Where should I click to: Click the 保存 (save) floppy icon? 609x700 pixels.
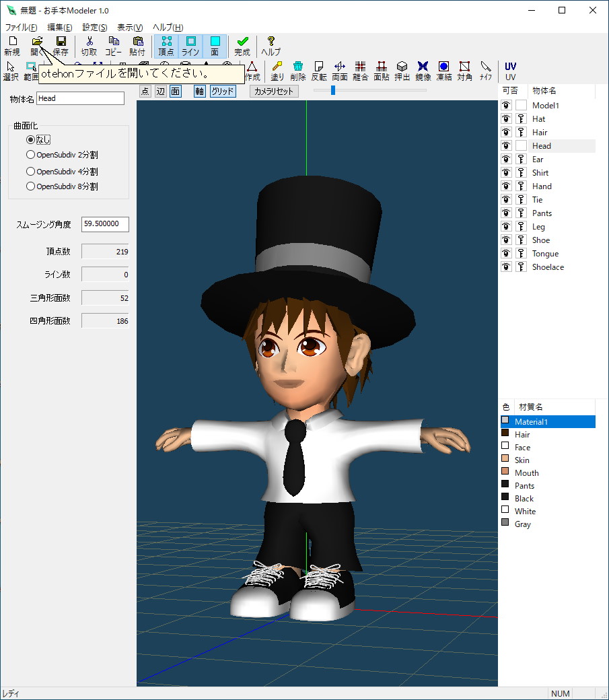61,46
